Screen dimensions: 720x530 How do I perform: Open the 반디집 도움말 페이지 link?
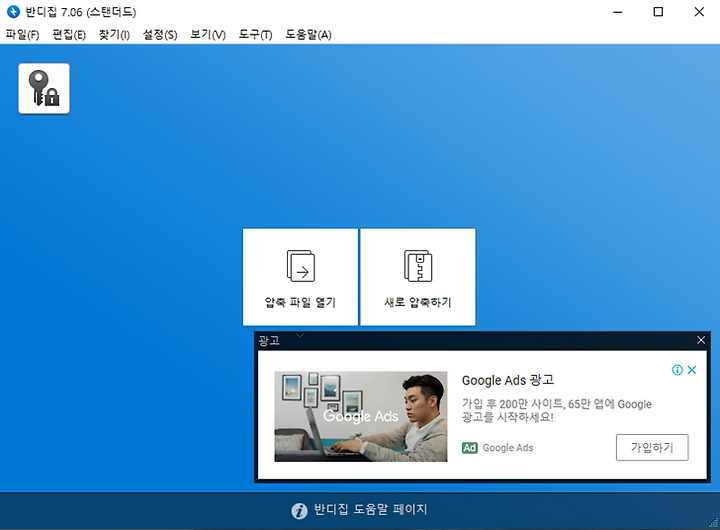click(x=371, y=509)
